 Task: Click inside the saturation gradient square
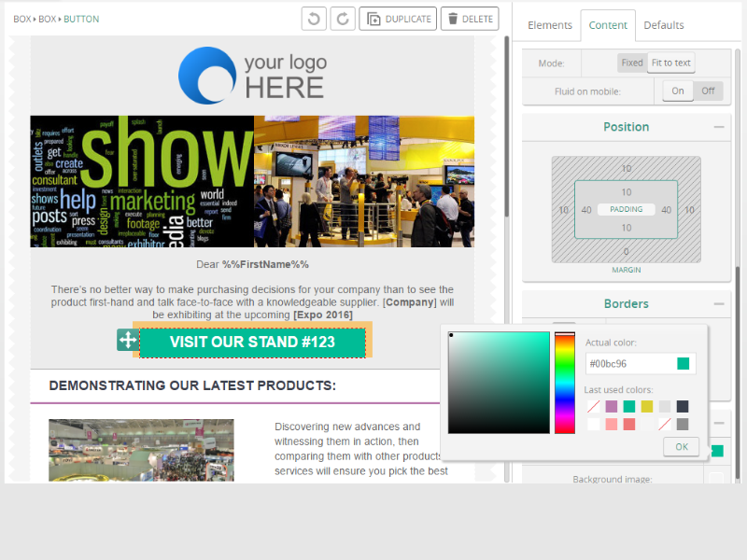click(499, 383)
